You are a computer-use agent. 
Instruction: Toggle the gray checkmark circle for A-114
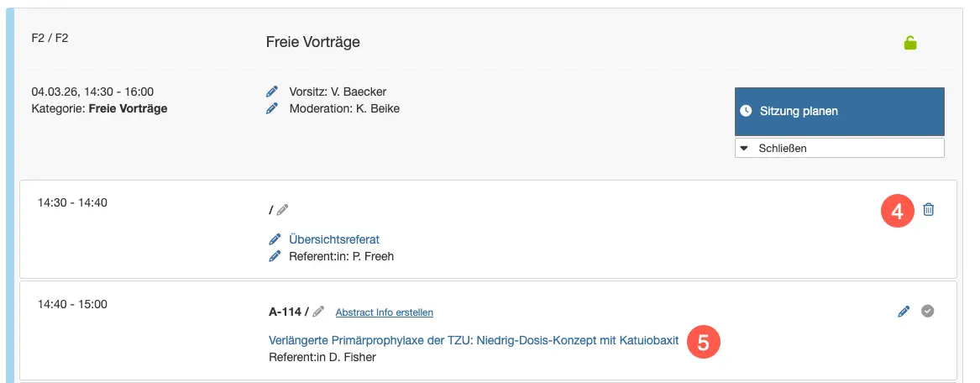click(x=927, y=311)
